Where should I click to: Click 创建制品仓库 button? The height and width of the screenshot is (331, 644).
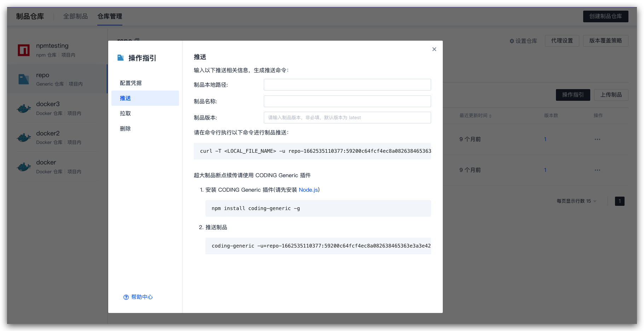(x=605, y=16)
